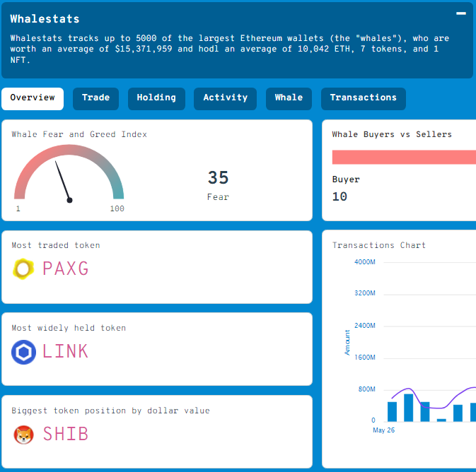The image size is (476, 472).
Task: Click the 2400M axis label
Action: pyautogui.click(x=365, y=326)
